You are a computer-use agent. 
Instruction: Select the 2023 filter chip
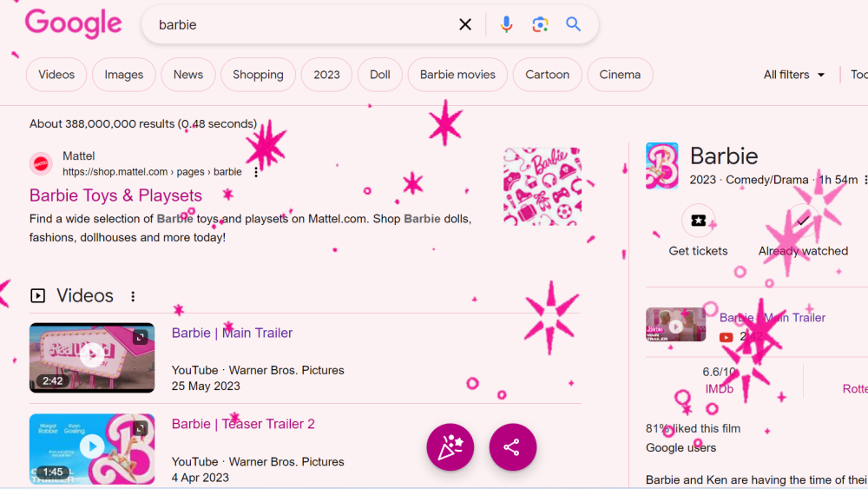(326, 75)
